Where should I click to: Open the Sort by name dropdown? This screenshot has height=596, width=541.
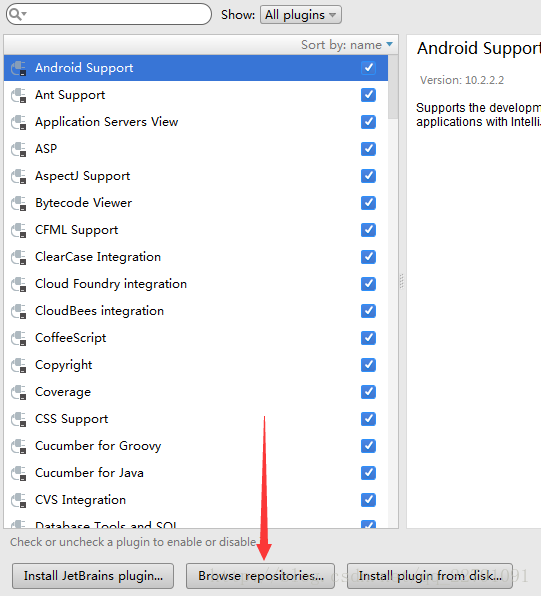(x=347, y=45)
